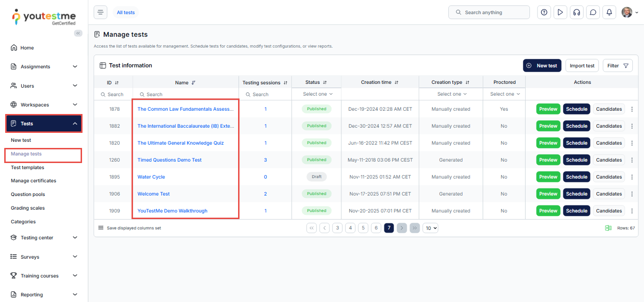Open the notifications bell icon
Screen dimensions: 644x302
click(x=609, y=12)
